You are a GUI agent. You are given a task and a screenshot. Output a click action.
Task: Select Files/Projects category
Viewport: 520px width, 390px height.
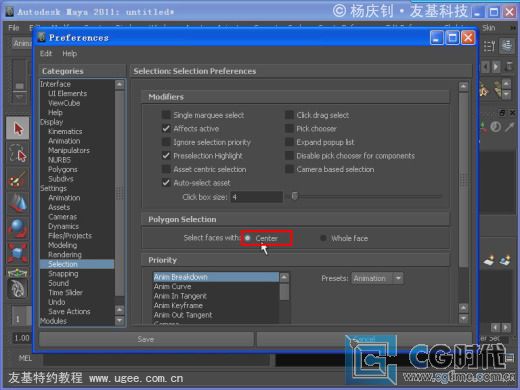pyautogui.click(x=70, y=236)
